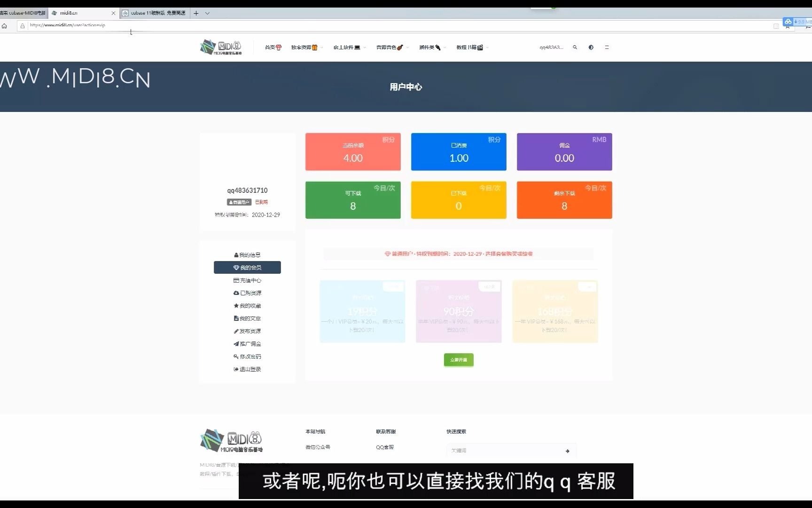Open QQ客服 link in the footer
The height and width of the screenshot is (508, 812).
click(385, 447)
